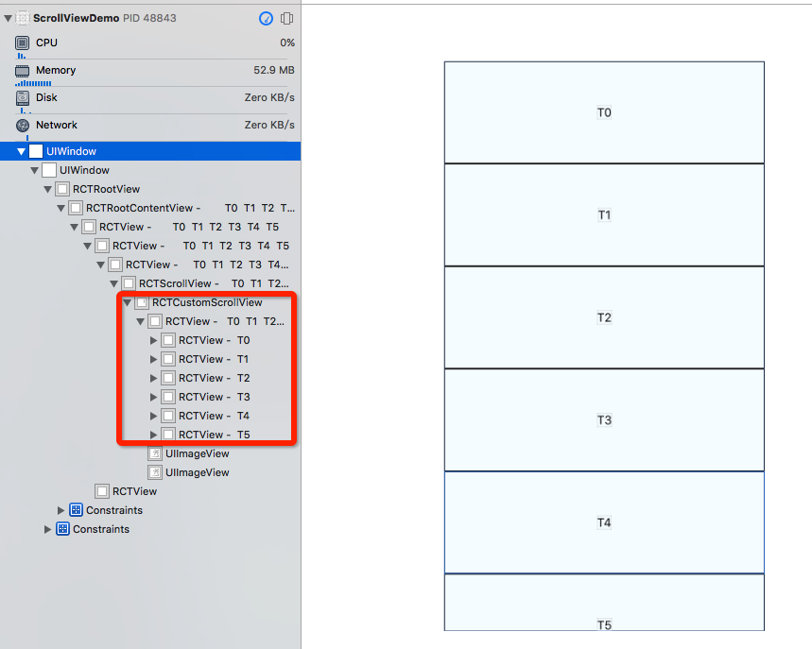Select the T1 view in canvas

coord(604,214)
